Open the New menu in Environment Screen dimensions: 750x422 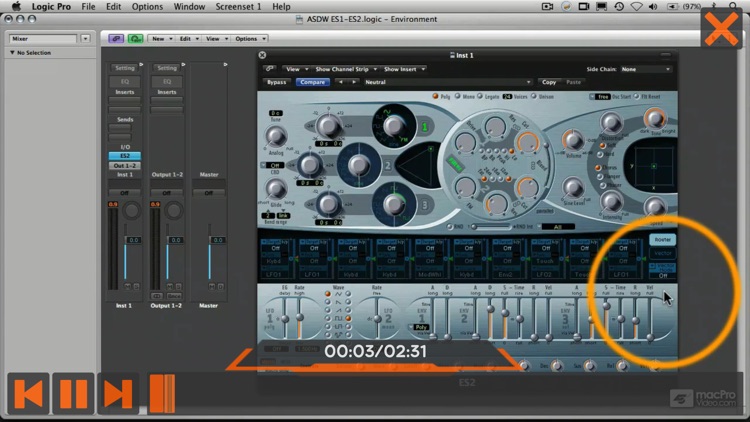162,39
